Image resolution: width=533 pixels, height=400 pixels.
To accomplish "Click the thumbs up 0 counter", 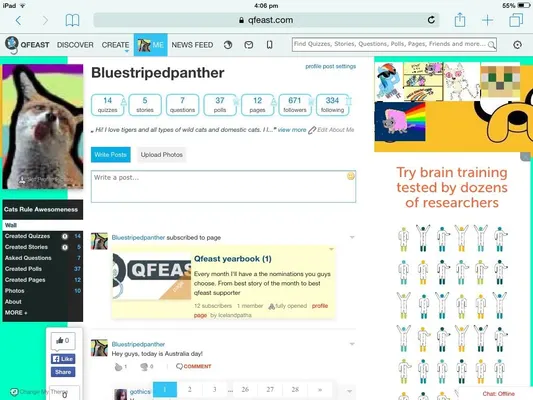I will click(x=63, y=341).
